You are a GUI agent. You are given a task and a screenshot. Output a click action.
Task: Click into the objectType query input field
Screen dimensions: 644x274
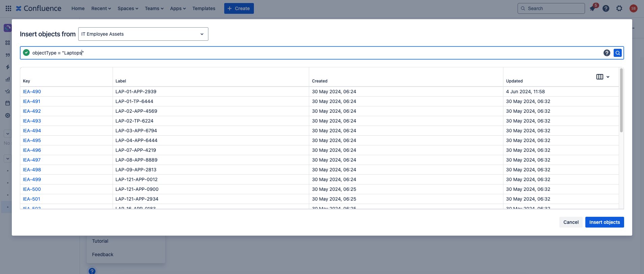pos(303,53)
